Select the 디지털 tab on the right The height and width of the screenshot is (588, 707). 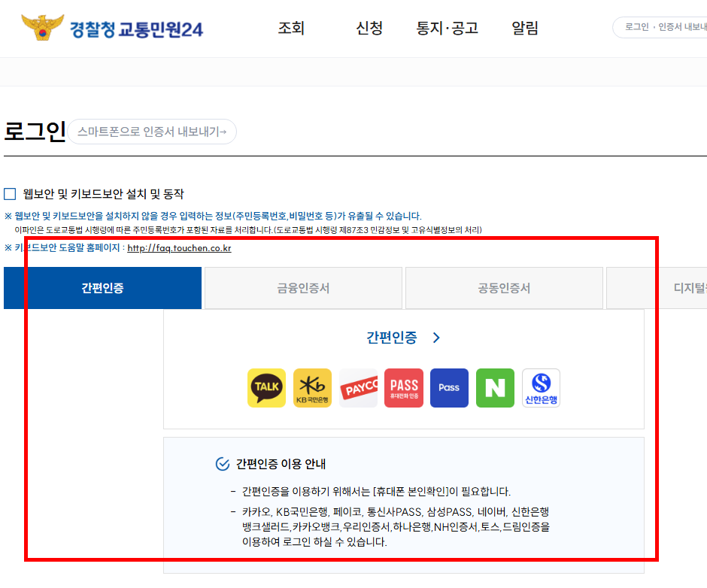tap(687, 288)
